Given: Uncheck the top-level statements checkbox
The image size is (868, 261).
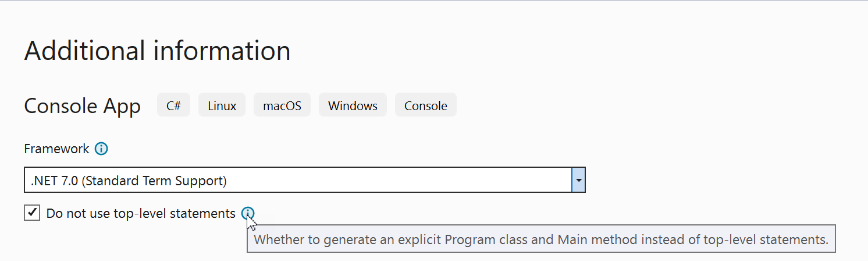Looking at the screenshot, I should pos(32,213).
